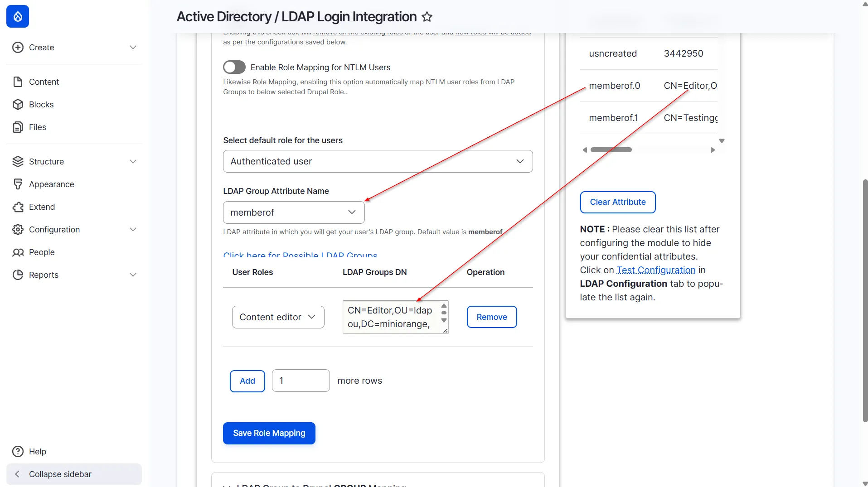This screenshot has width=868, height=487.
Task: Toggle Enable Role Mapping for NTLM Users
Action: 234,67
